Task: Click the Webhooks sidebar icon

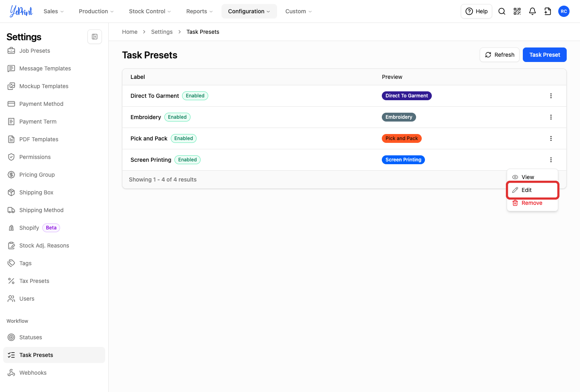Action: [11, 373]
